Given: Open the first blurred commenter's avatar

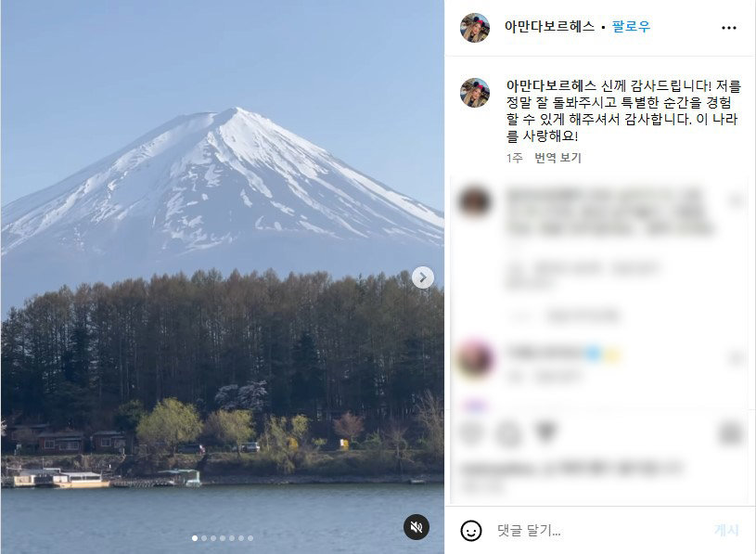Looking at the screenshot, I should 475,200.
